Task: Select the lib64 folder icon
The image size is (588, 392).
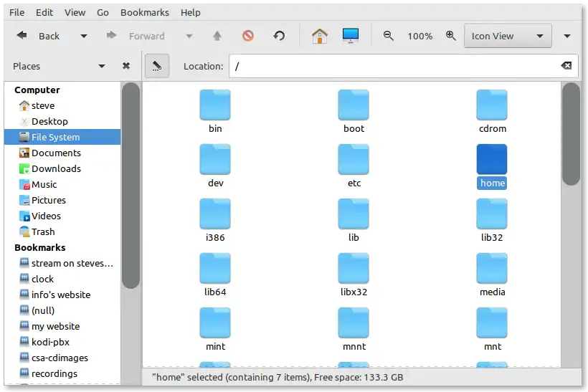Action: point(215,268)
